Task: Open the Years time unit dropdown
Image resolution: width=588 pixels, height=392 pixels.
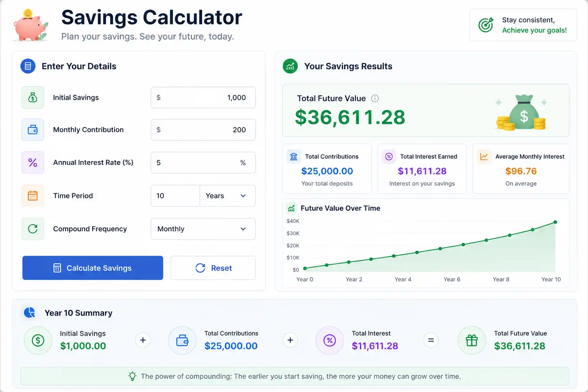Action: tap(227, 196)
